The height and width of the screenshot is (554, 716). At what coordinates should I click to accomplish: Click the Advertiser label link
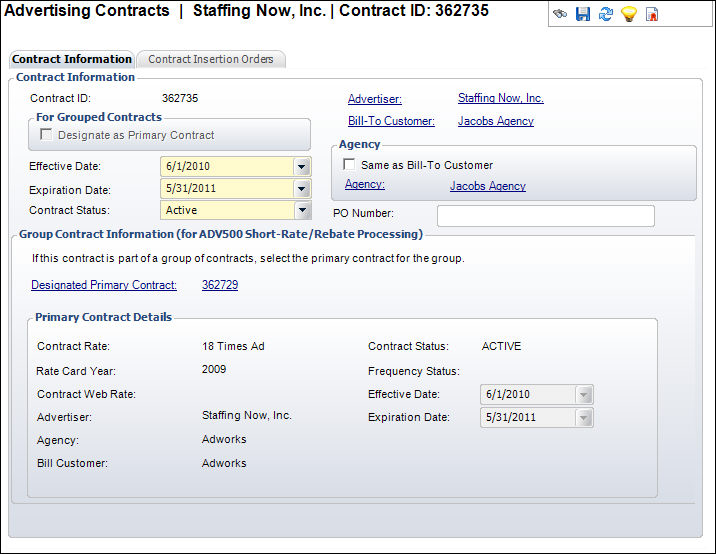(x=375, y=99)
